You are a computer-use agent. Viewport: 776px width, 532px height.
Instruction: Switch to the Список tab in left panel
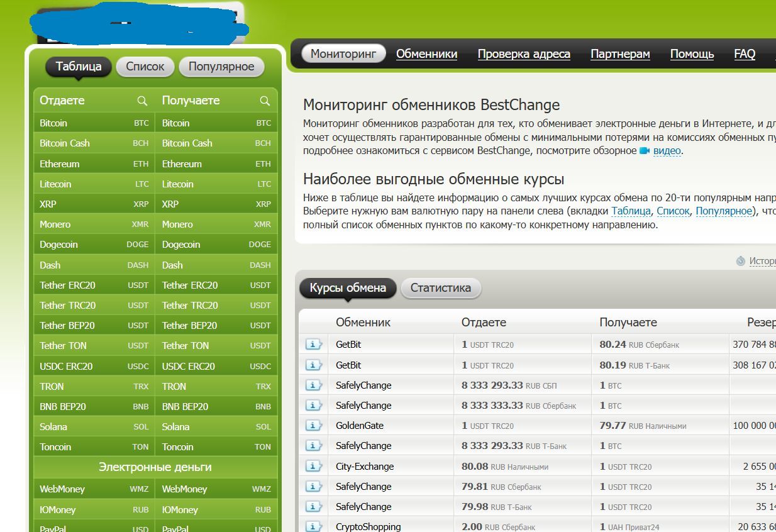click(x=145, y=67)
